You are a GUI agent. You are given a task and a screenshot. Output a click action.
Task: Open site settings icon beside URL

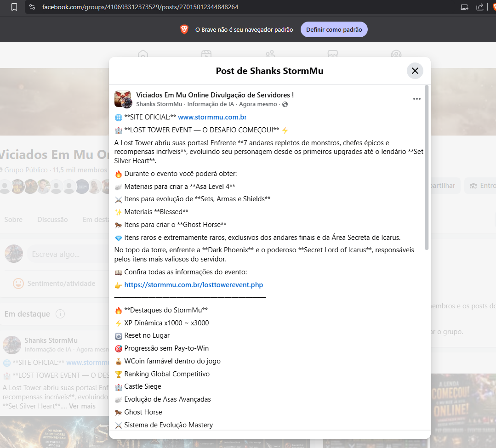(x=32, y=7)
